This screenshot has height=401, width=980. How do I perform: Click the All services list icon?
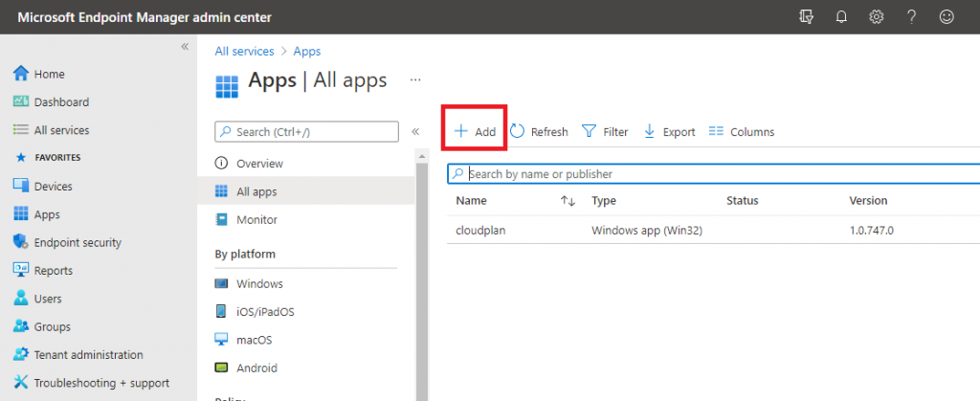pyautogui.click(x=21, y=130)
